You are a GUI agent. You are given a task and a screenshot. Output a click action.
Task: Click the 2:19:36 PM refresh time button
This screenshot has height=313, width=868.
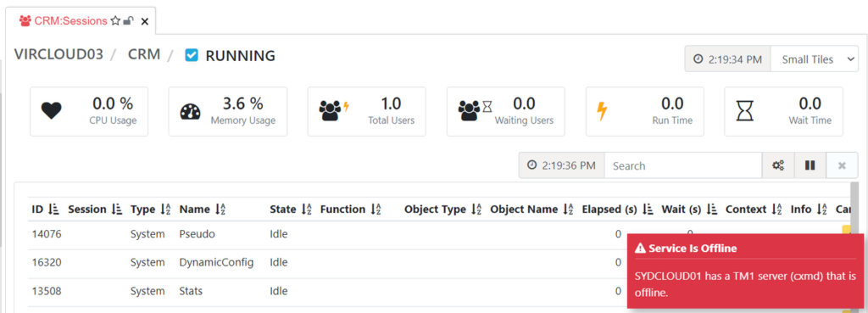click(561, 165)
